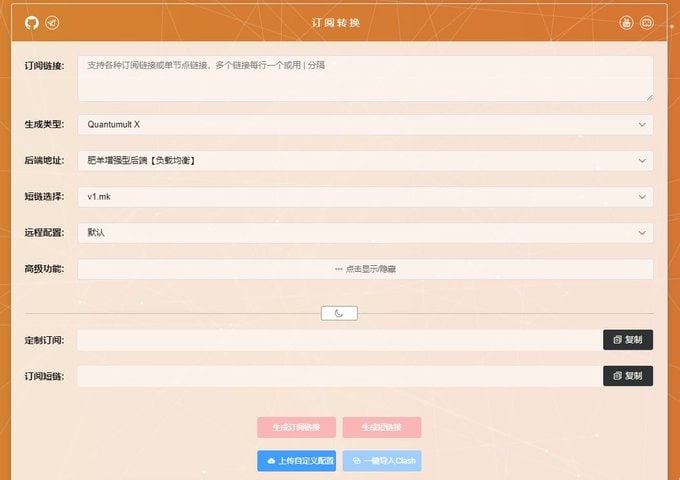Click the YouTube icon in header
Image resolution: width=680 pixels, height=480 pixels.
626,23
